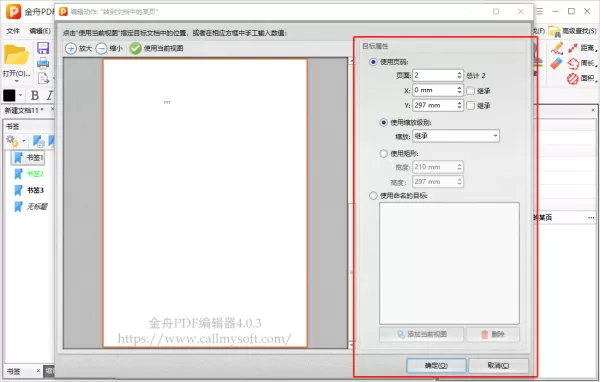Click the Bold B formatting icon
This screenshot has height=382, width=600.
click(x=35, y=95)
